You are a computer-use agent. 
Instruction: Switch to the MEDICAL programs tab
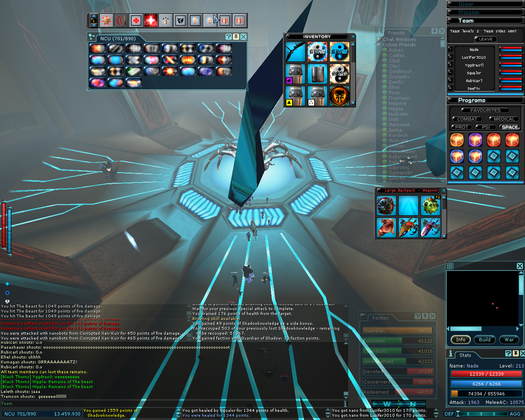coord(504,119)
